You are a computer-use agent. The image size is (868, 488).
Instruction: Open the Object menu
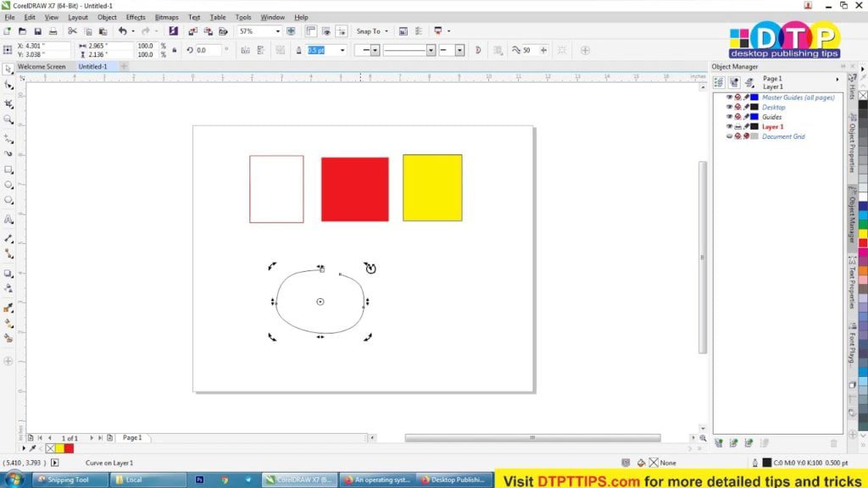pos(106,17)
